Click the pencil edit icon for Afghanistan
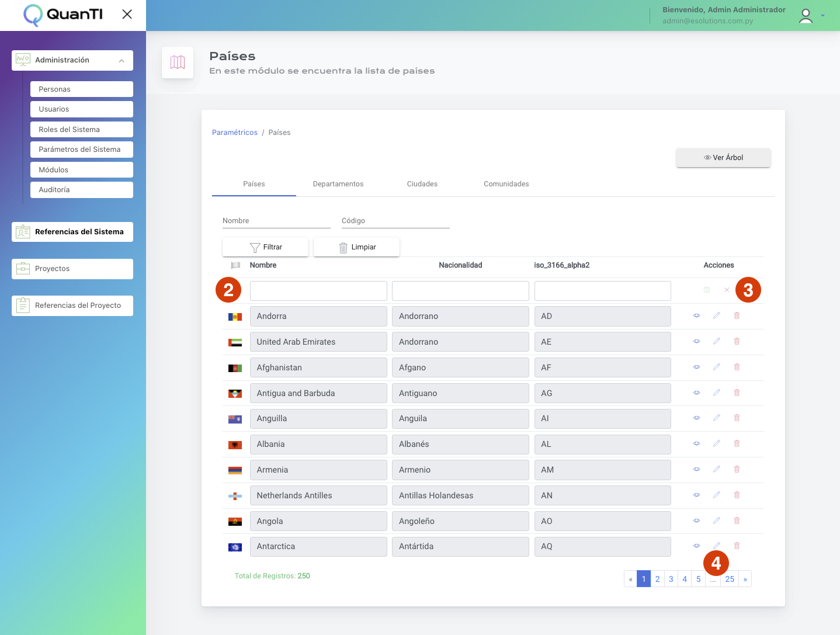 click(716, 367)
